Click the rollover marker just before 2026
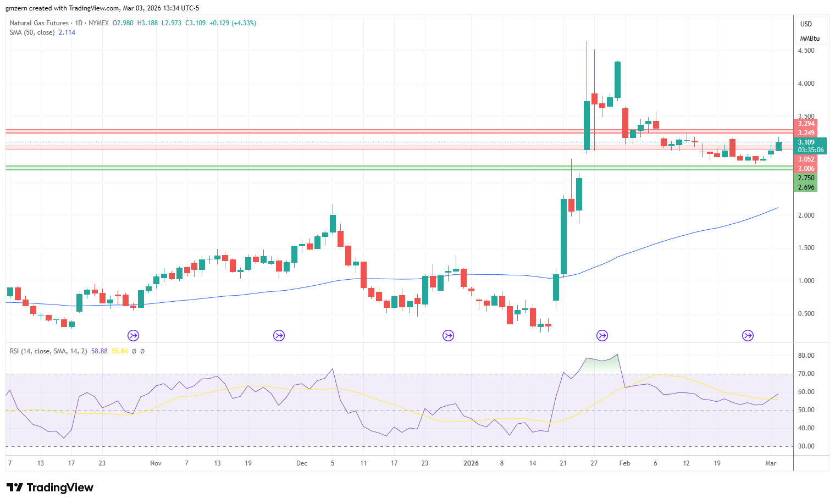835x504 pixels. click(x=449, y=335)
